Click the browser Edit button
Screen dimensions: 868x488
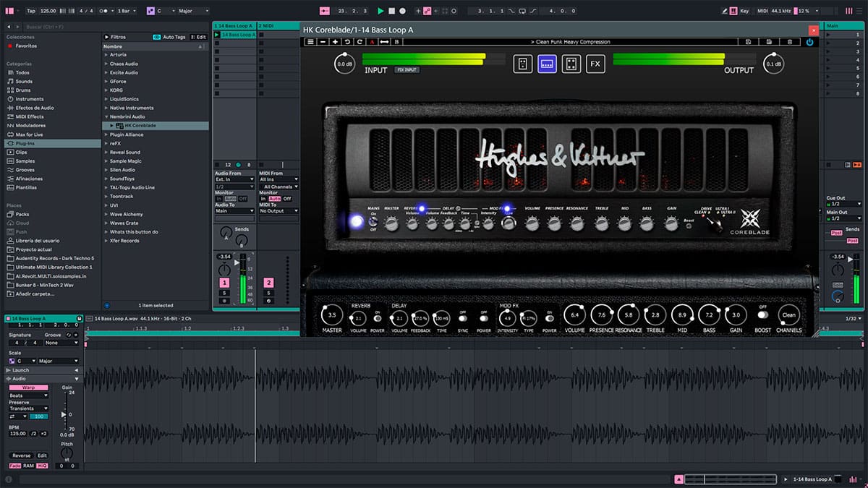point(199,37)
